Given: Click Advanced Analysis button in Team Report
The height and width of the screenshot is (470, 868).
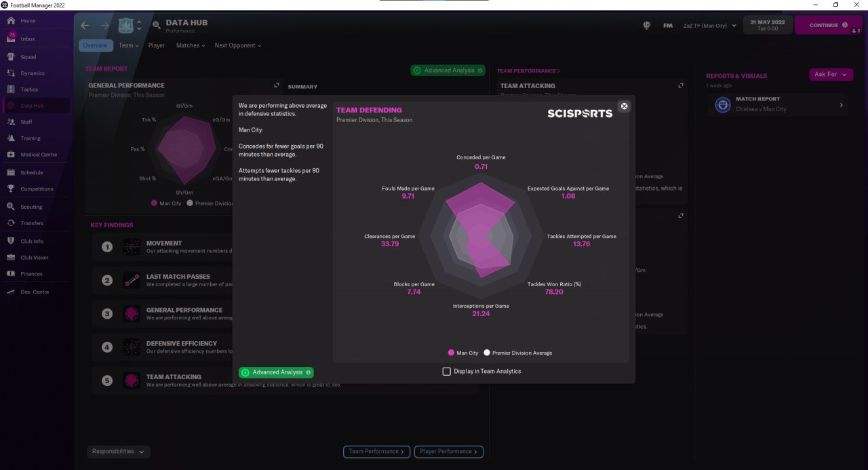Looking at the screenshot, I should (448, 71).
